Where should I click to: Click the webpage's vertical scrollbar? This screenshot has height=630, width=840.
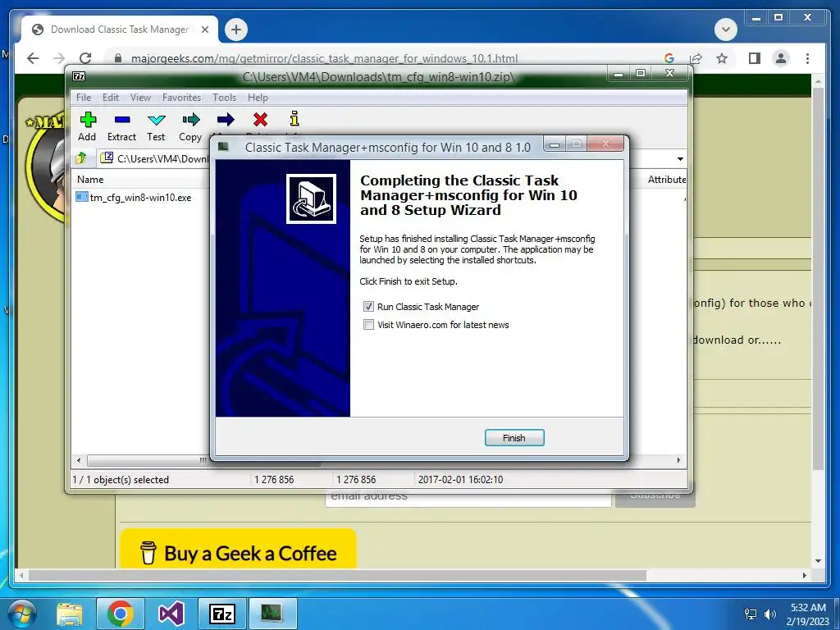click(x=818, y=279)
